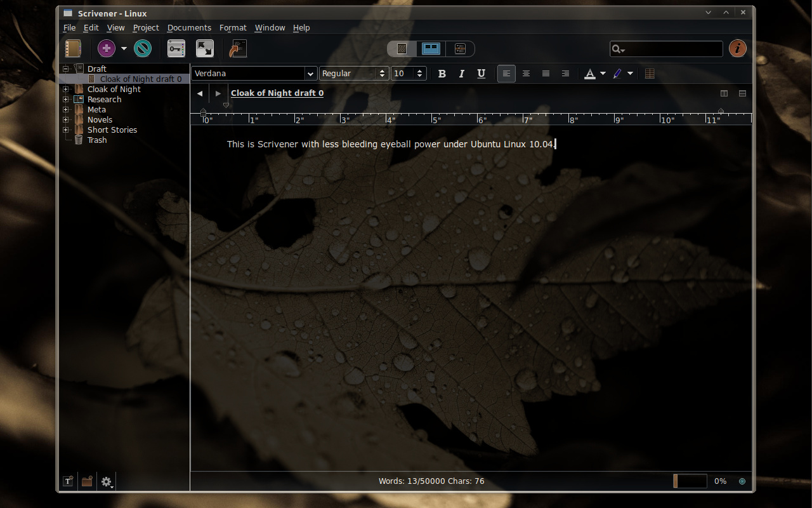This screenshot has width=812, height=508.
Task: Apply text color with A icon
Action: [x=590, y=74]
